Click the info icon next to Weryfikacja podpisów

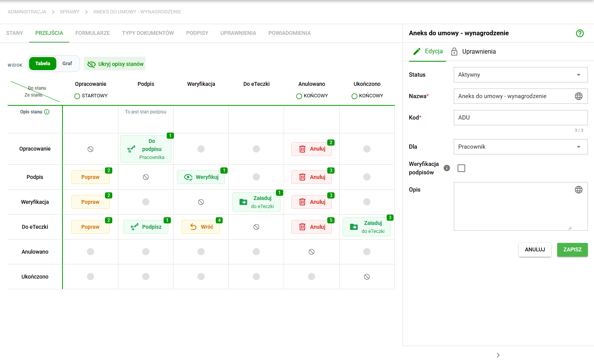click(447, 168)
